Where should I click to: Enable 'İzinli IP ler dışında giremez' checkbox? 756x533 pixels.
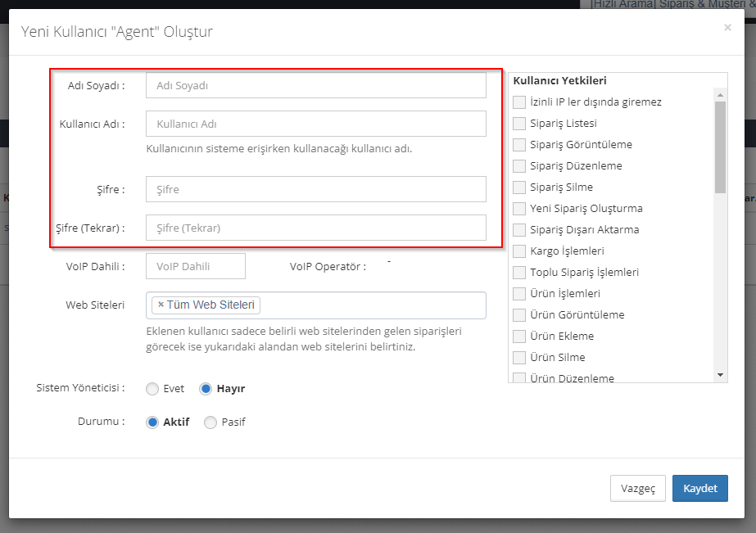pyautogui.click(x=519, y=102)
